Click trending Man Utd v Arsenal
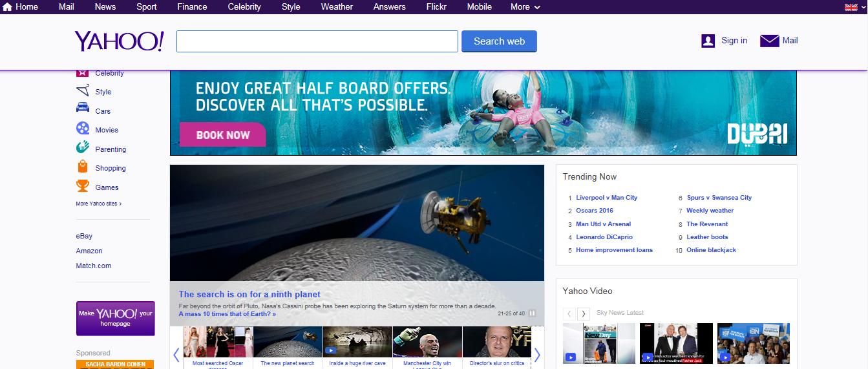 pos(604,224)
